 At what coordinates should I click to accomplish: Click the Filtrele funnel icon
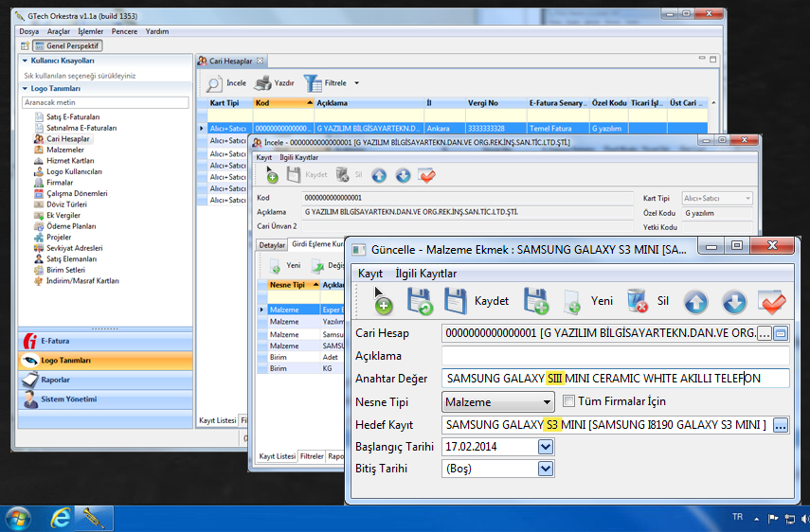(x=312, y=83)
